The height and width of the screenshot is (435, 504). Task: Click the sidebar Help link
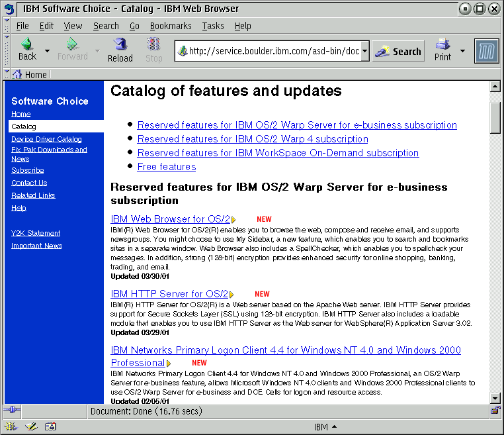pos(19,208)
